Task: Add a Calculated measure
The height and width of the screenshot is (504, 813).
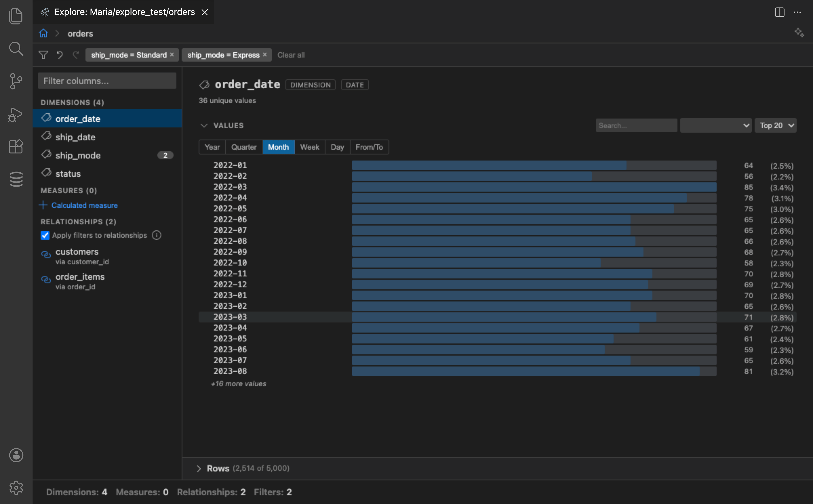Action: 84,205
